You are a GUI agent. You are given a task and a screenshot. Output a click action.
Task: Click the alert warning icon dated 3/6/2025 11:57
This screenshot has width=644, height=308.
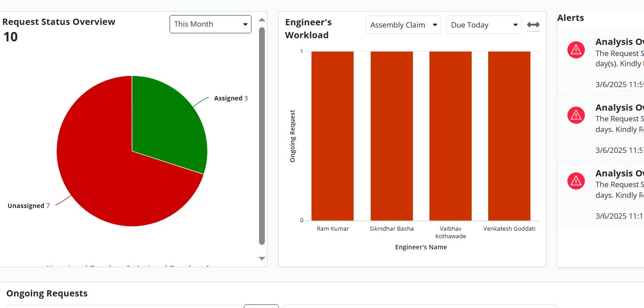coord(576,115)
